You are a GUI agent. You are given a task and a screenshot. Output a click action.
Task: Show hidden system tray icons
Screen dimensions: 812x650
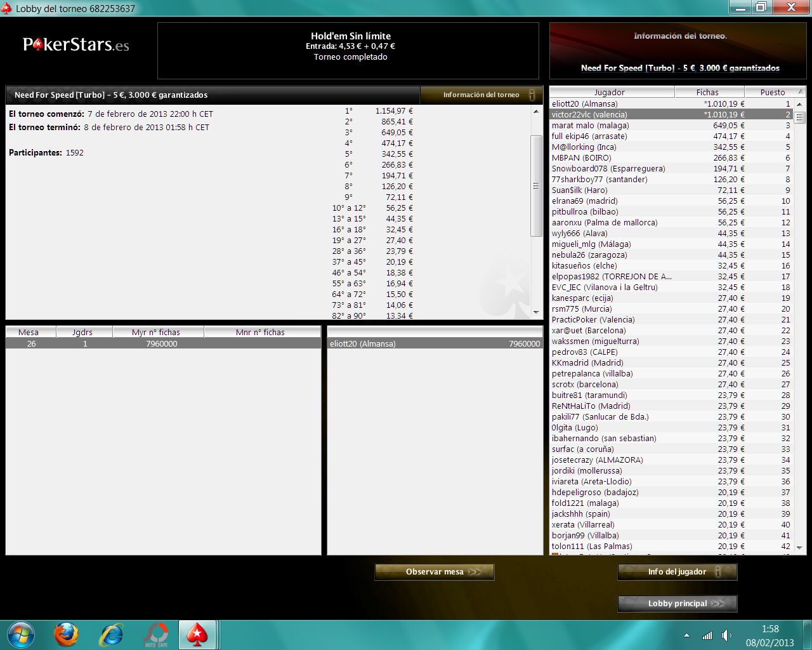point(686,635)
